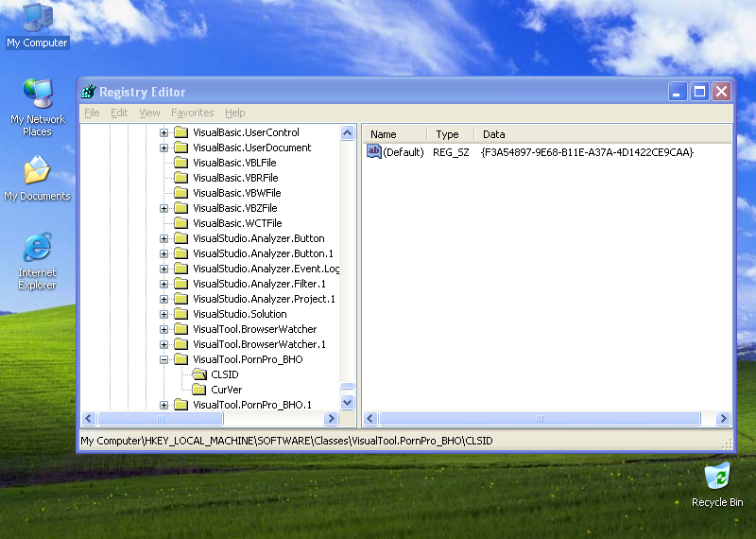Expand the VisualStudio.Analyzer.Filter.1 key
The width and height of the screenshot is (756, 539).
click(163, 284)
